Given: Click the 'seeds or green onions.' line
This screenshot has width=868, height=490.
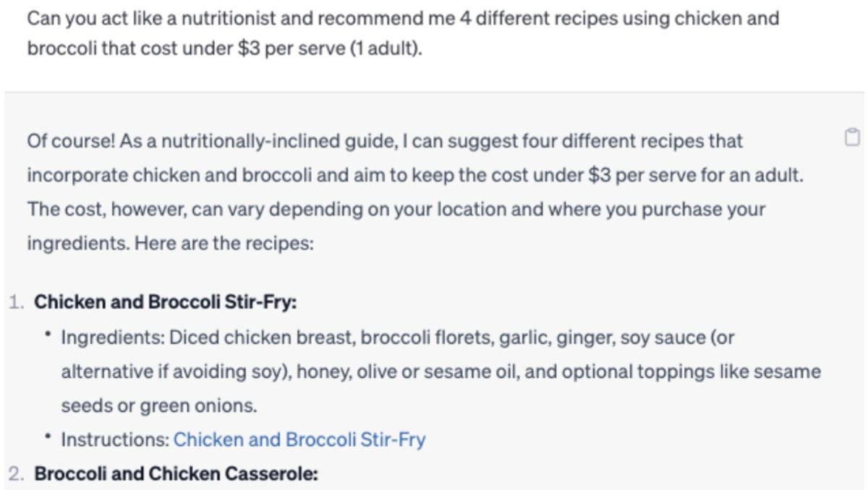Looking at the screenshot, I should coord(159,406).
